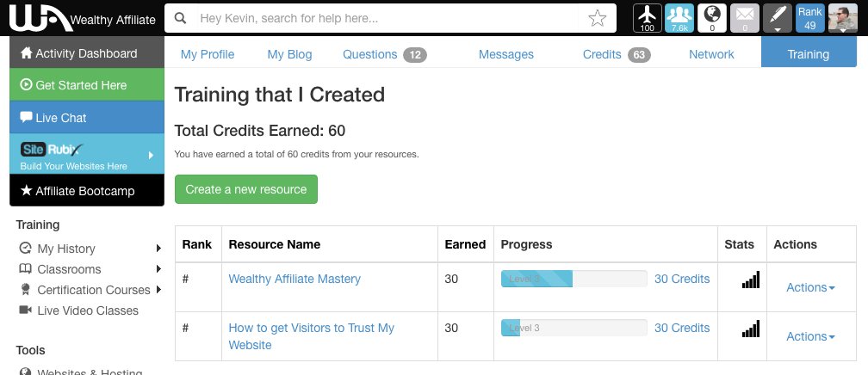Click progress bar of How to get Visitors
Image resolution: width=868 pixels, height=375 pixels.
pyautogui.click(x=574, y=328)
